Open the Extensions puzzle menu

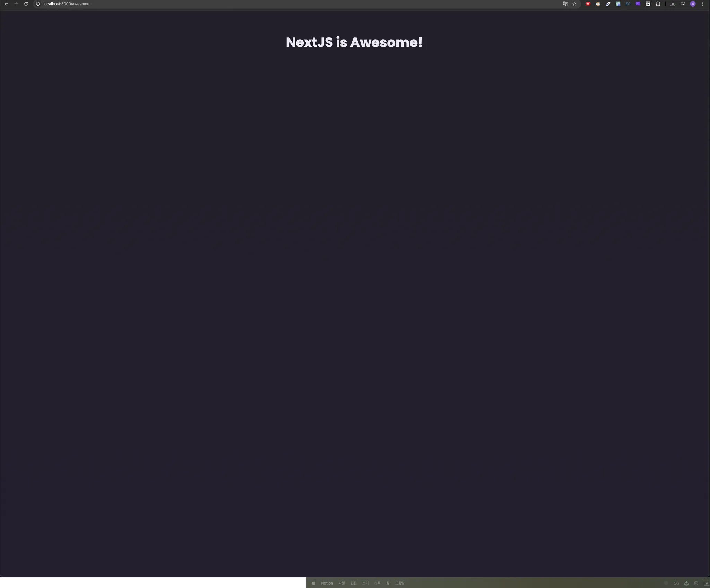click(x=658, y=4)
